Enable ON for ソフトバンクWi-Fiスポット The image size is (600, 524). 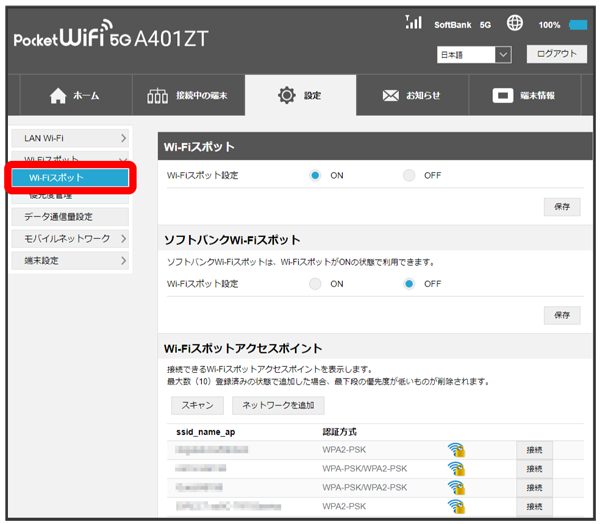[315, 284]
